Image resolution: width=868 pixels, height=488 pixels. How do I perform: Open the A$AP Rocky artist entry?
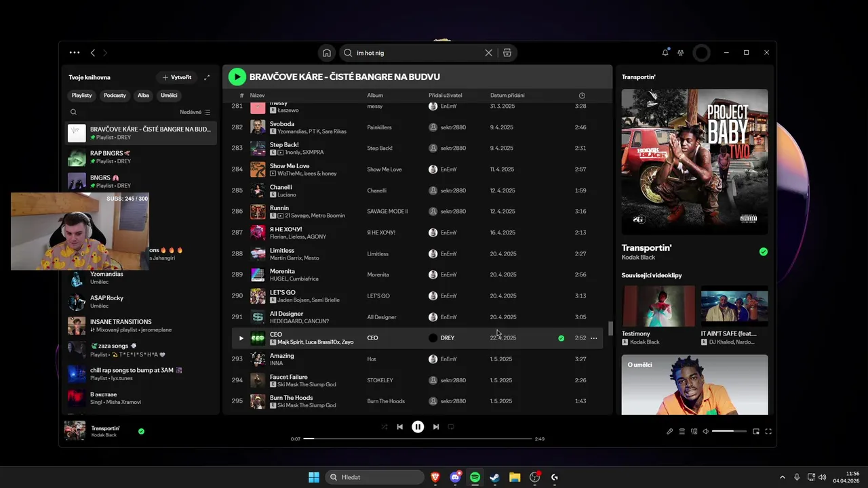[141, 302]
